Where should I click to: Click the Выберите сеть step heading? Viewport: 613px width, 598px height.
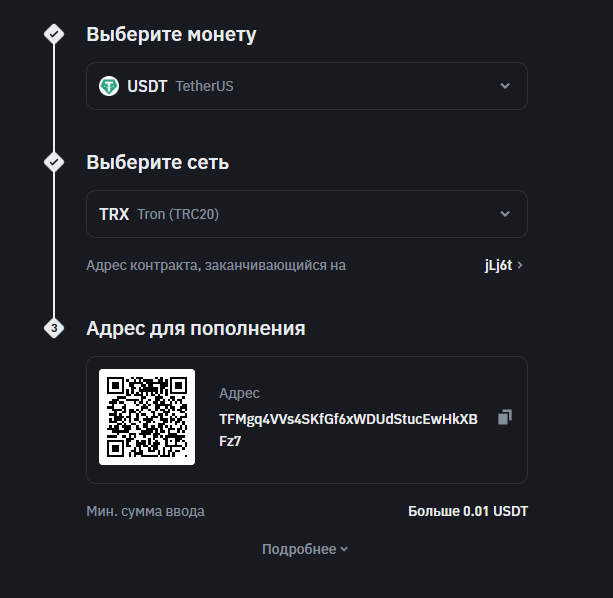(158, 162)
